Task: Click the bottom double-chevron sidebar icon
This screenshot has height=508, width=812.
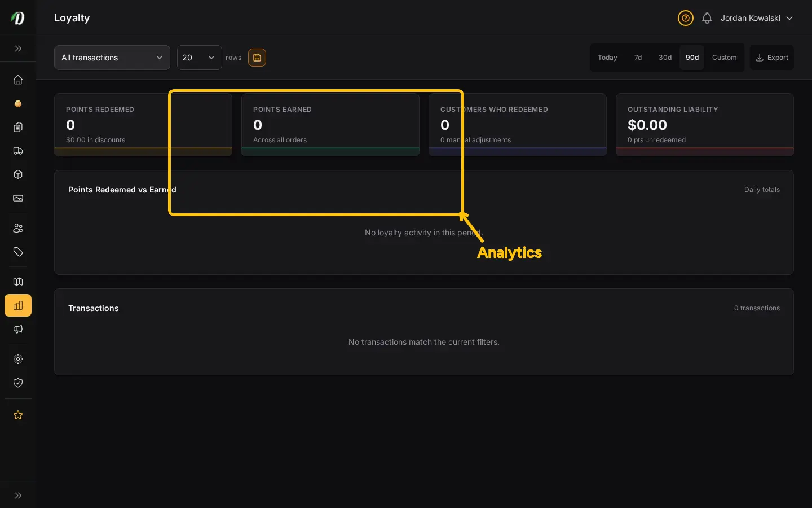Action: coord(18,496)
